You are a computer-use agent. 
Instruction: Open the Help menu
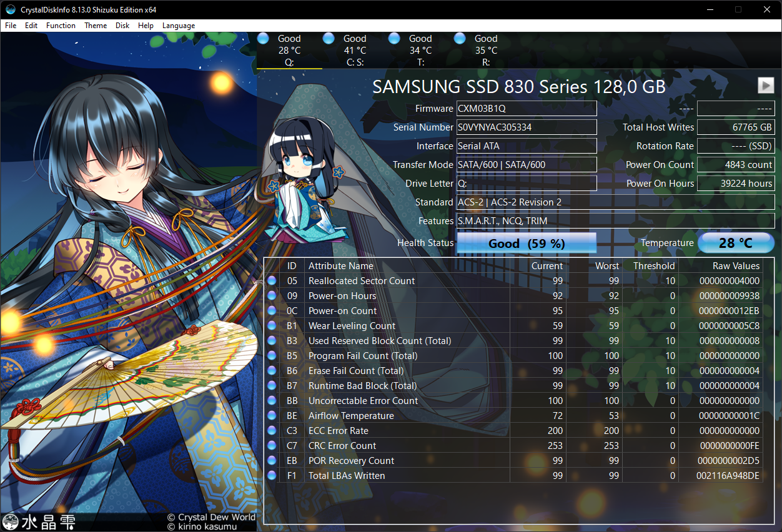(x=146, y=26)
